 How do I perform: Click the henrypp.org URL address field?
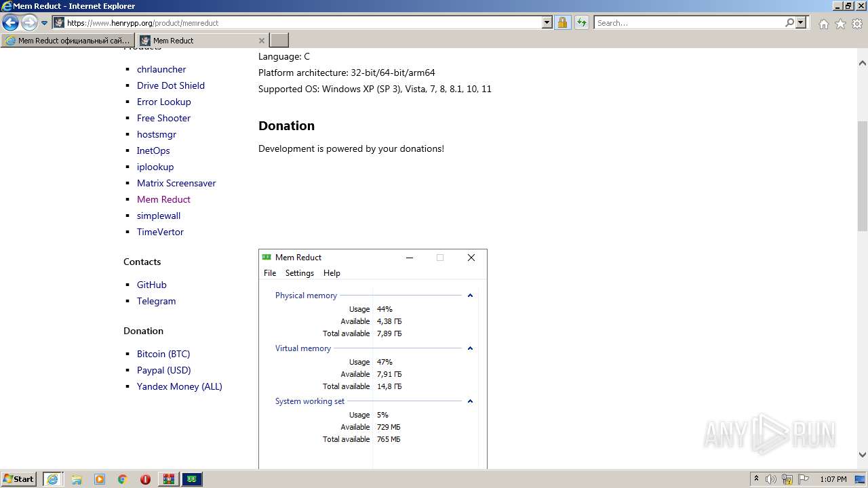coord(303,23)
